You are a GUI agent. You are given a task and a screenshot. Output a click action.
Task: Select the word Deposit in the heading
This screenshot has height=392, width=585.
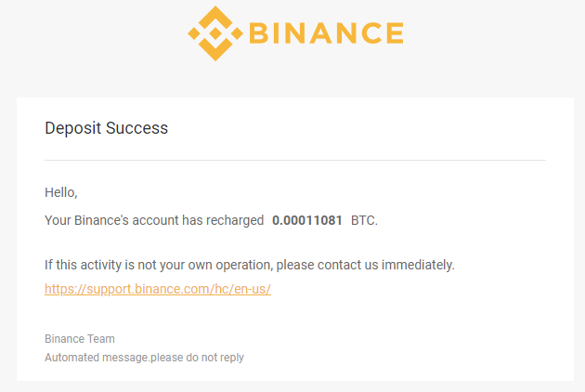coord(73,128)
